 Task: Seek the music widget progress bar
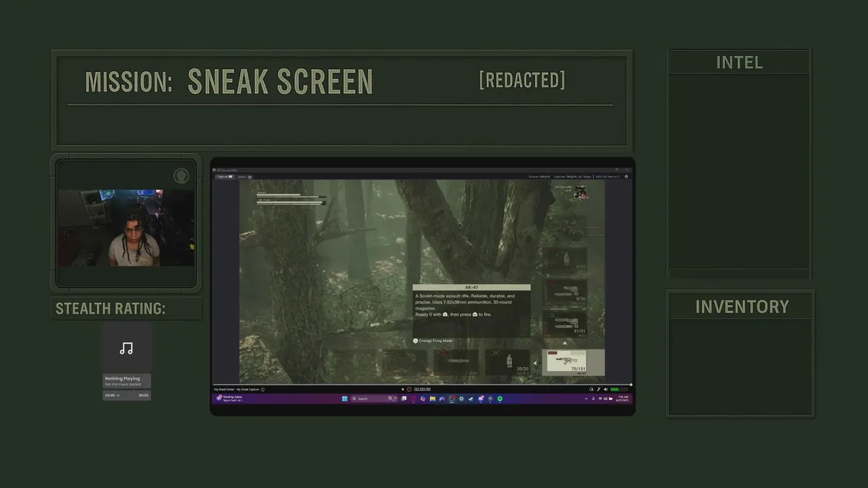[x=127, y=395]
